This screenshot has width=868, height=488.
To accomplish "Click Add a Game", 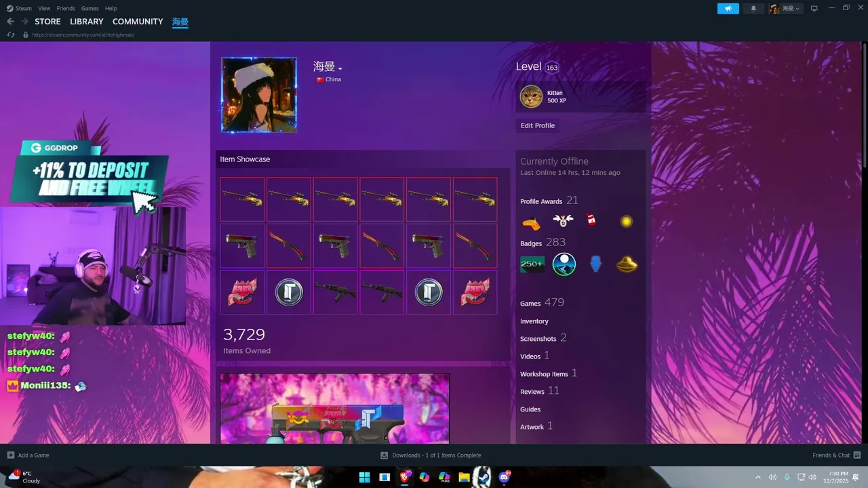I will [28, 455].
